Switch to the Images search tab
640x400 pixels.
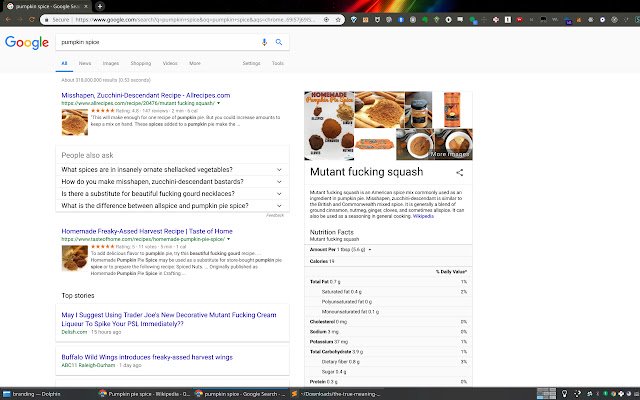pyautogui.click(x=111, y=63)
